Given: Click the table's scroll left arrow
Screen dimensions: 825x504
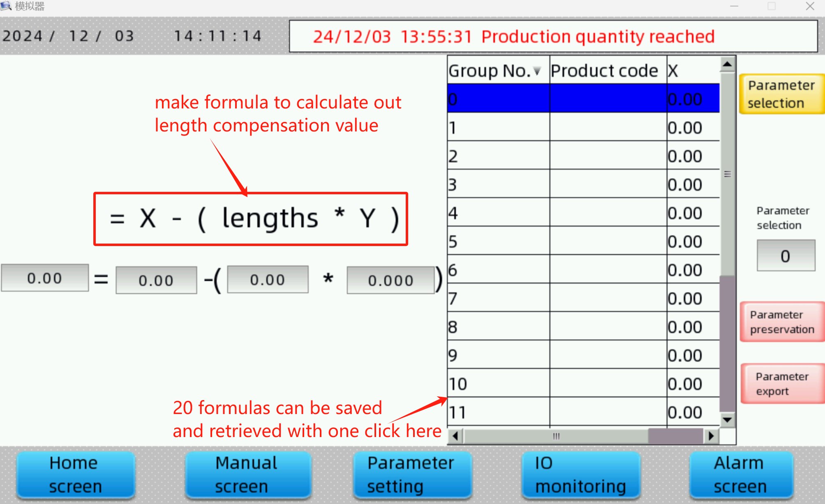Looking at the screenshot, I should point(455,436).
